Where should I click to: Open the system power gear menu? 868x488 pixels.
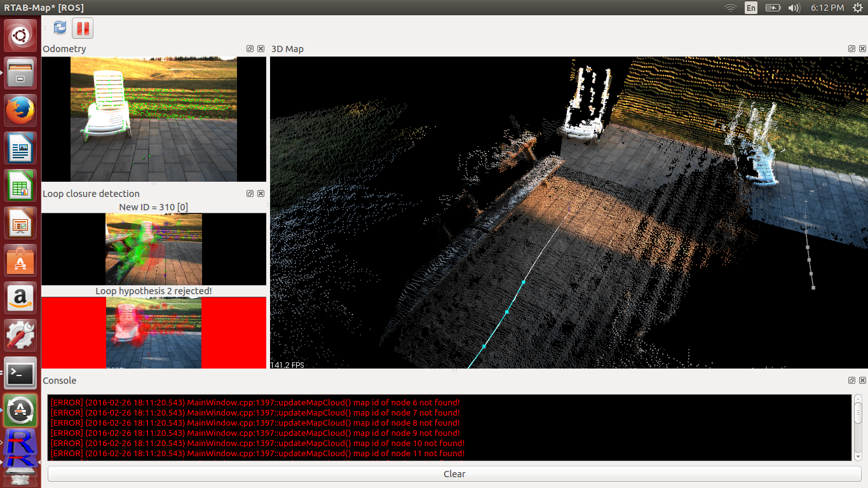pos(858,8)
